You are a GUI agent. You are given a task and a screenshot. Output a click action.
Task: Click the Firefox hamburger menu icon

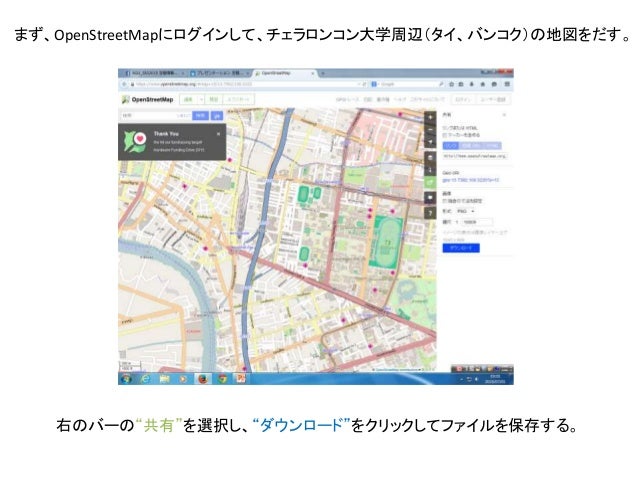(507, 84)
